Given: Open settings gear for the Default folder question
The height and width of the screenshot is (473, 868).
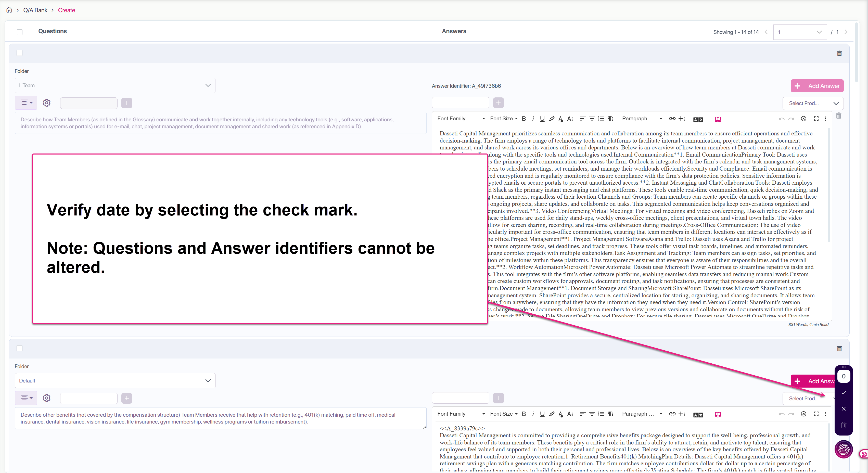Looking at the screenshot, I should pos(46,398).
